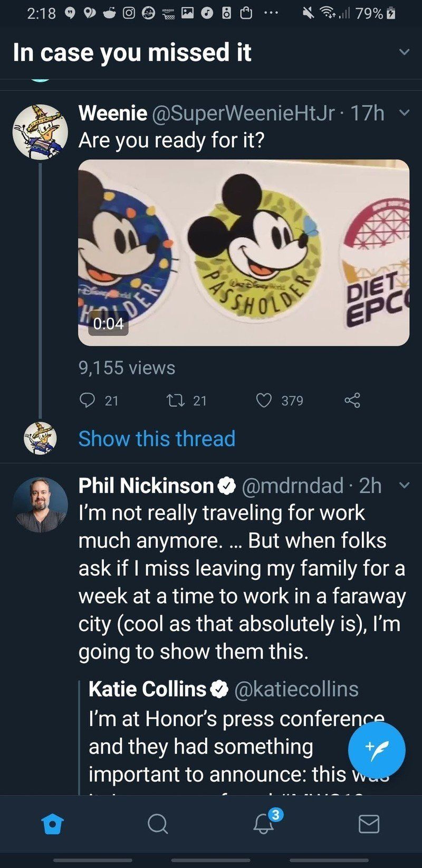Image resolution: width=422 pixels, height=868 pixels.
Task: Reply to Weenie's tweet
Action: tap(87, 400)
